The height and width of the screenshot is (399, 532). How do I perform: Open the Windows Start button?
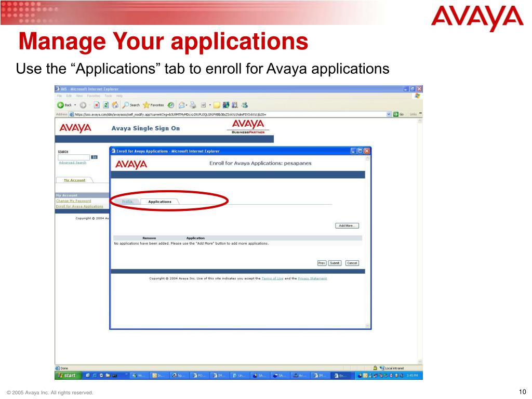68,375
